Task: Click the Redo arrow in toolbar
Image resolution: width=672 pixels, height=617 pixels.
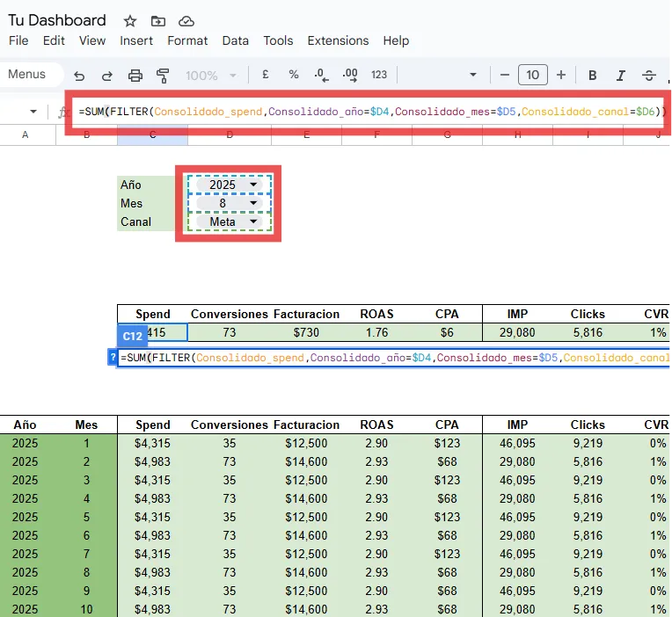Action: click(107, 76)
